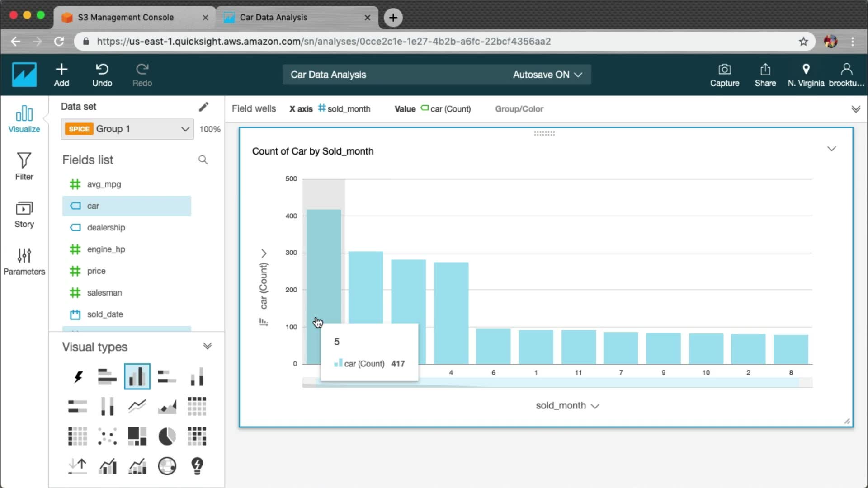Select the pie chart visual type
The width and height of the screenshot is (868, 488).
tap(167, 436)
